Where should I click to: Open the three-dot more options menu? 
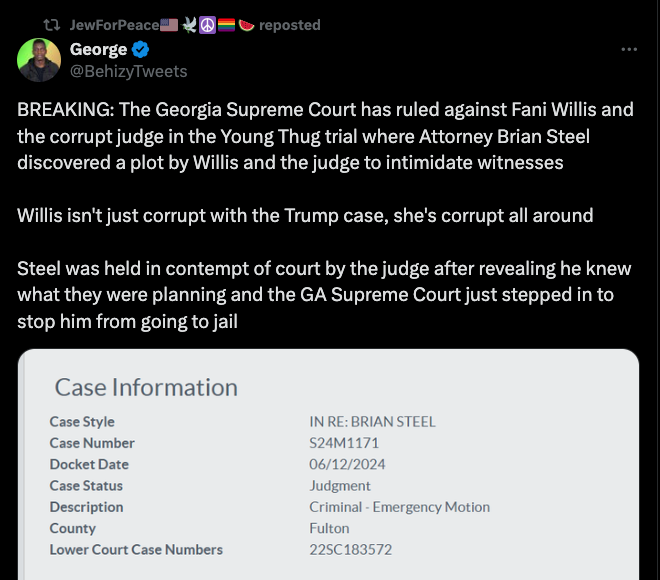(x=629, y=49)
